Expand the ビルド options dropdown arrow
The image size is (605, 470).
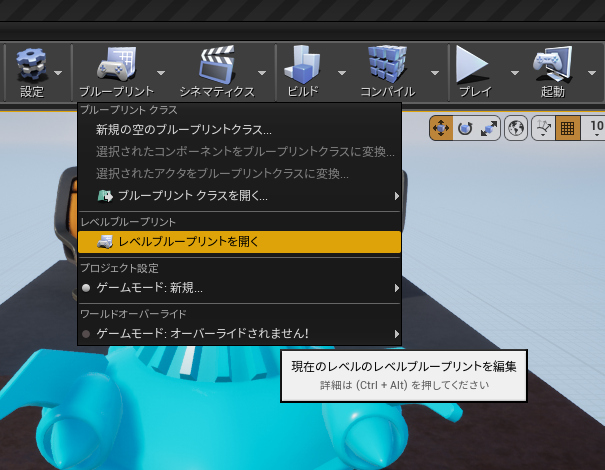[342, 73]
